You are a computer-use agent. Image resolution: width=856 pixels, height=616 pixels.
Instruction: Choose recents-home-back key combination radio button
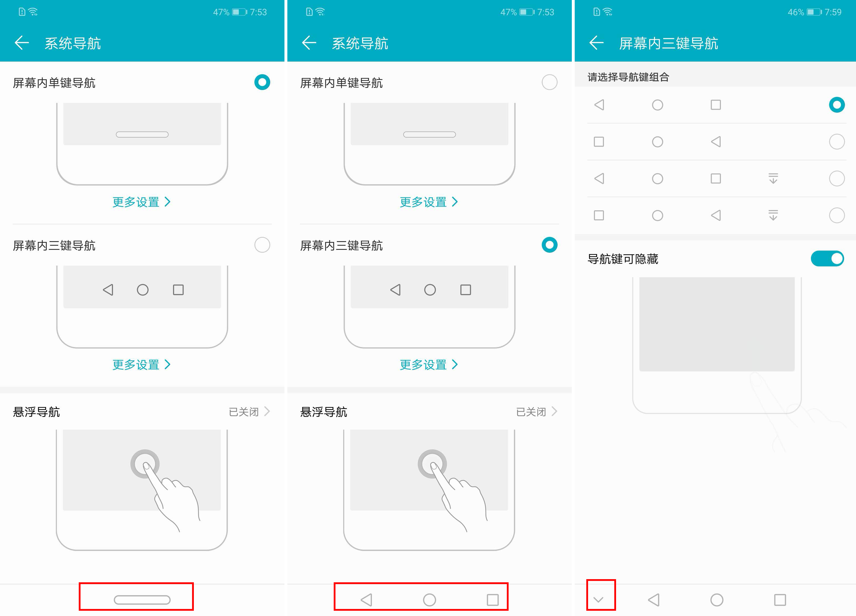[x=836, y=142]
